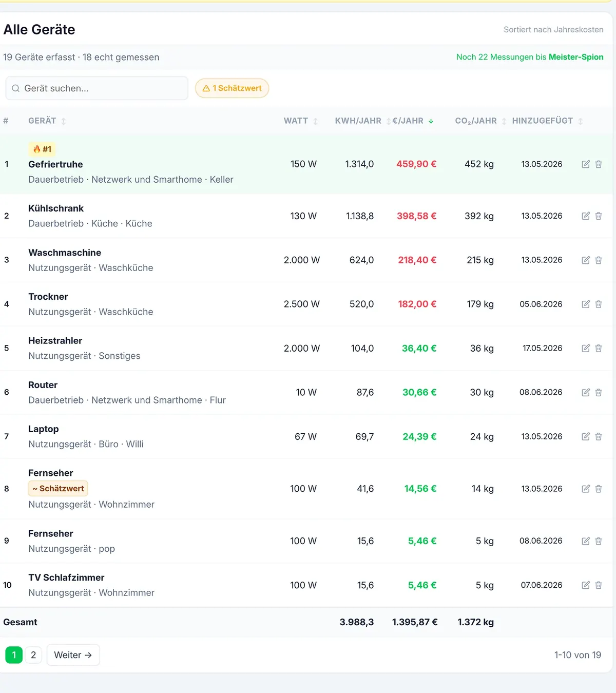616x693 pixels.
Task: Sort by Hinzugefügt date column
Action: (x=548, y=121)
